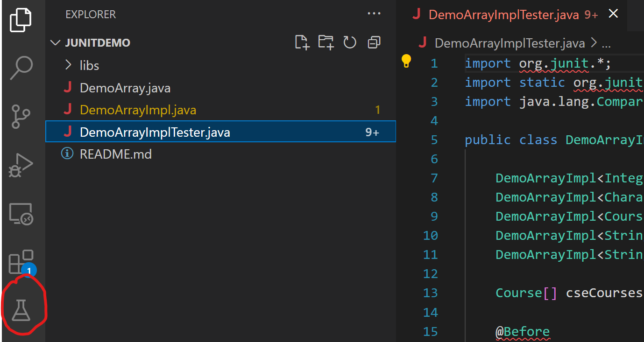Open Run and Debug panel
This screenshot has height=342, width=644.
click(21, 164)
